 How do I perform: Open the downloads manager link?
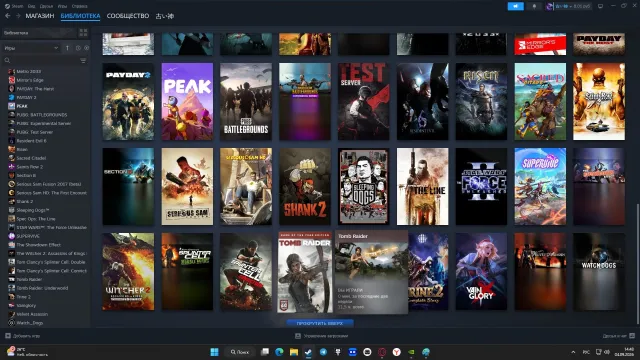[x=322, y=336]
